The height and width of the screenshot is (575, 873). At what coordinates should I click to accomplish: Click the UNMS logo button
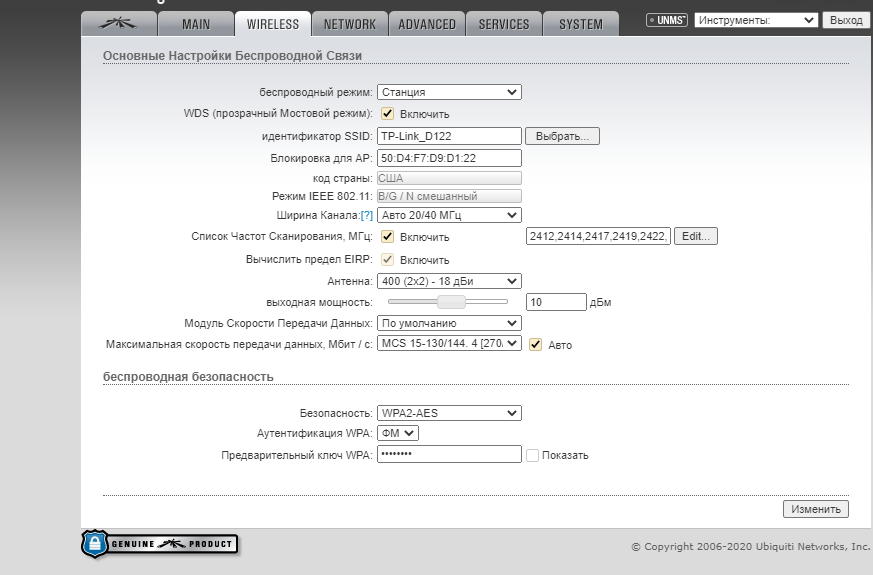coord(667,20)
